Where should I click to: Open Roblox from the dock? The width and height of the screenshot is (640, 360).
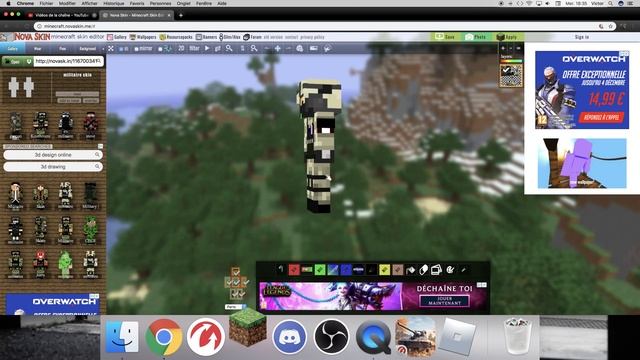click(457, 337)
